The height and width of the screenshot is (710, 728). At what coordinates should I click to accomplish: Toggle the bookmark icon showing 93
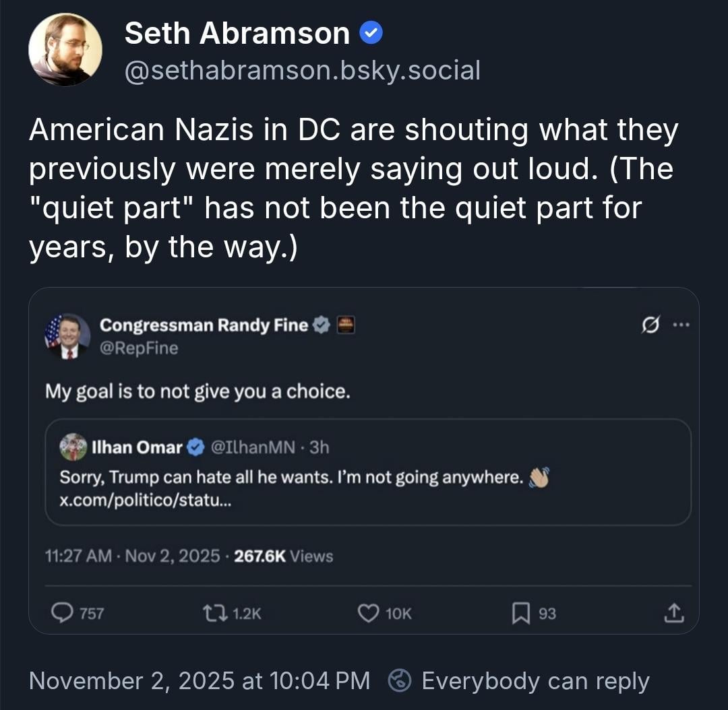coord(521,613)
